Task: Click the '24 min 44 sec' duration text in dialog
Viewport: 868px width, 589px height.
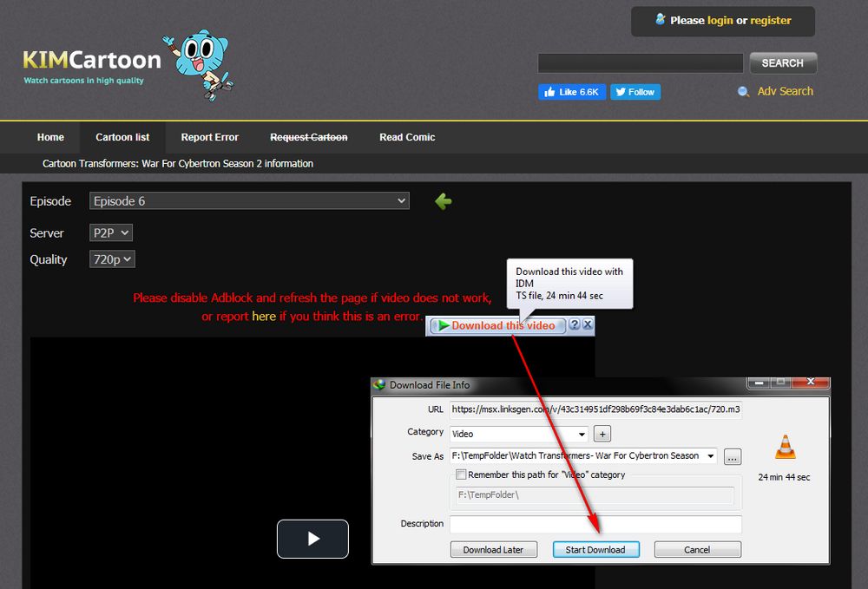Action: pyautogui.click(x=784, y=477)
